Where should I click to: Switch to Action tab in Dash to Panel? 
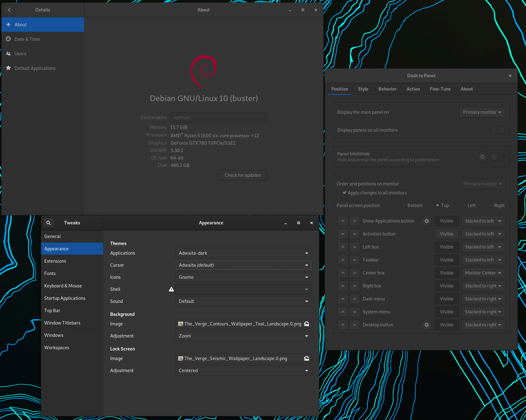pyautogui.click(x=413, y=89)
